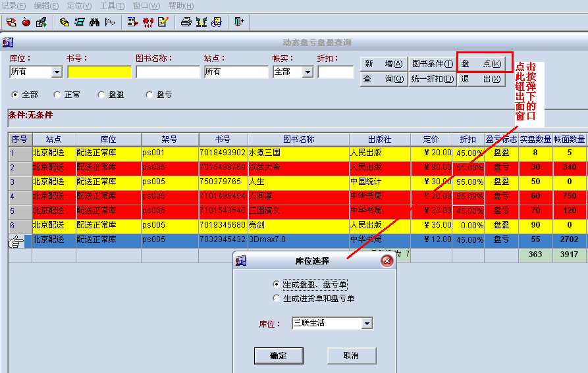Click book number 7019345680
588x373 pixels.
point(223,225)
